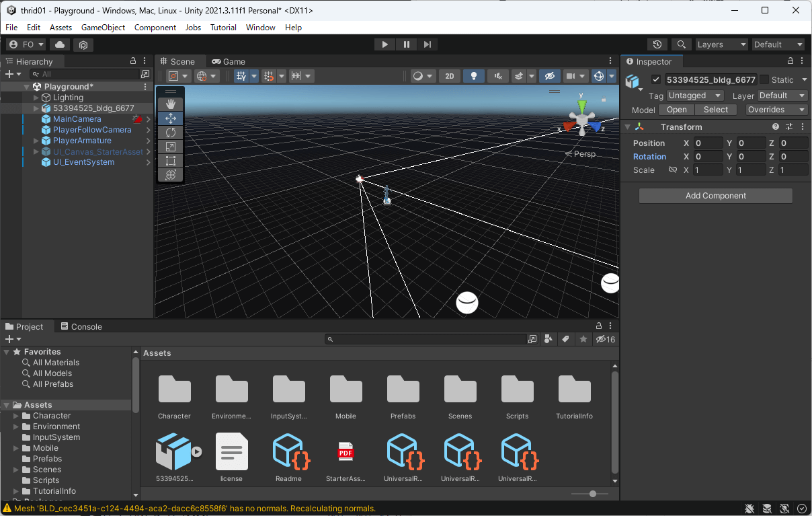Adjust the Project icon size slider
This screenshot has height=516, width=812.
click(592, 494)
